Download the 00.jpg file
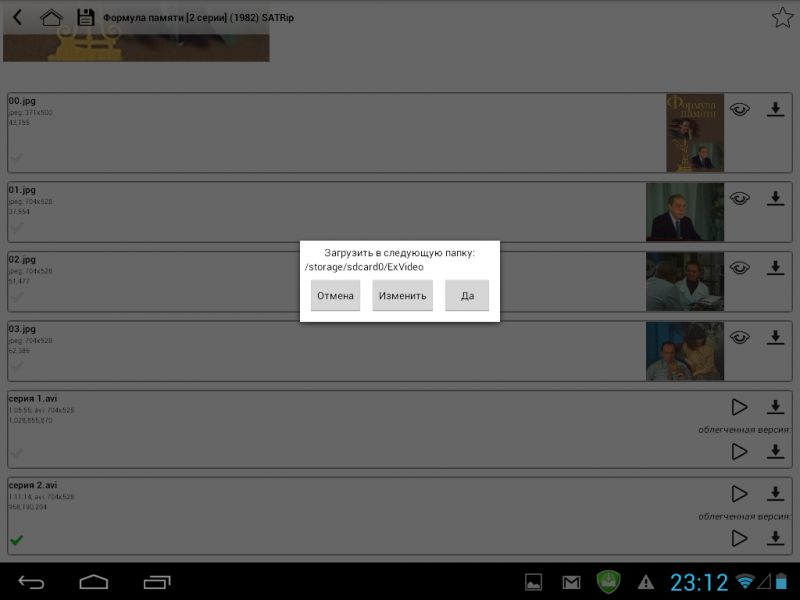This screenshot has width=800, height=600. (775, 110)
